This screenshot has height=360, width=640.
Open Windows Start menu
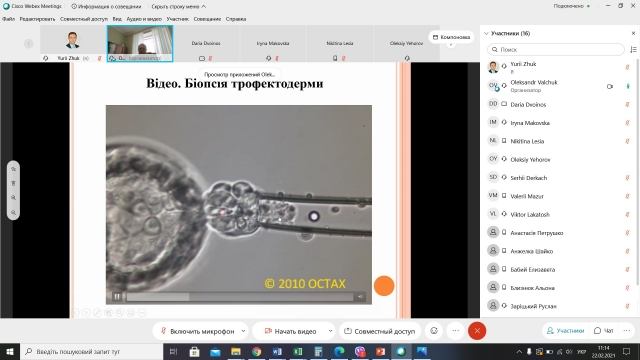10,351
